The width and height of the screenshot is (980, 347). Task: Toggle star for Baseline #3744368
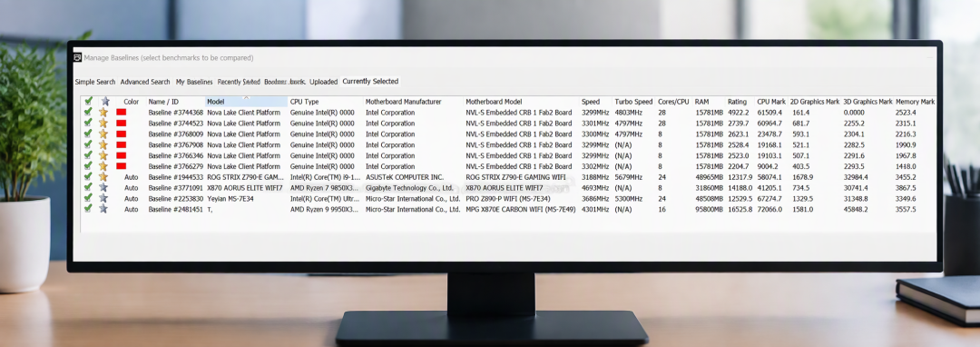coord(103,113)
